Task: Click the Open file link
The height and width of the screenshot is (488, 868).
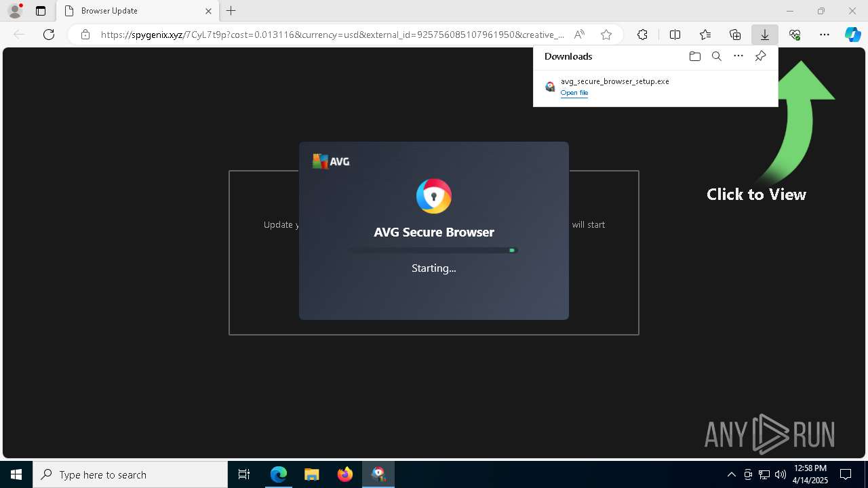Action: tap(574, 93)
